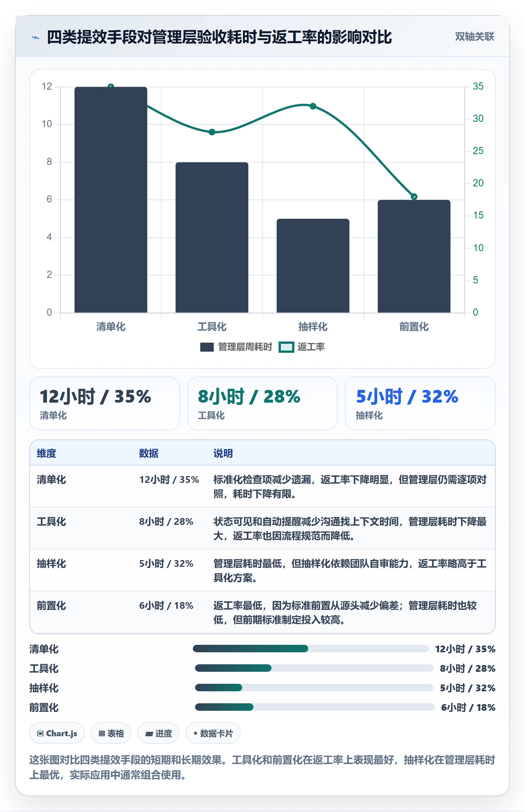
Task: Click the 抽样化 x-axis label
Action: pos(313,327)
